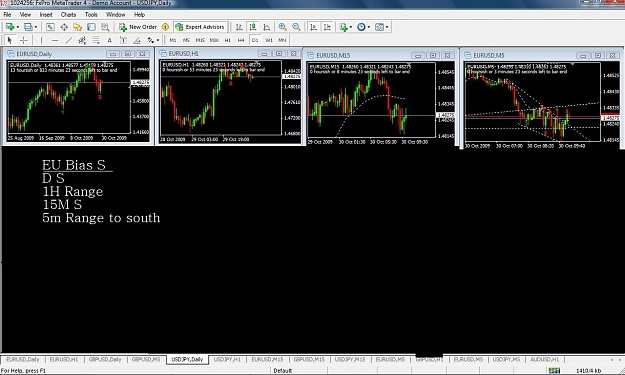Expand the Profiles dropdown arrow
Screen dimensions: 625x375
tap(36, 27)
